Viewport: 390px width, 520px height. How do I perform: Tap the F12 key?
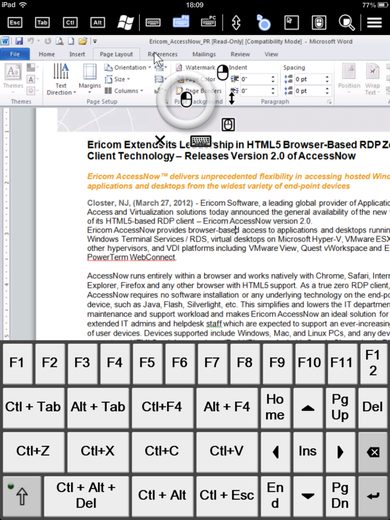(373, 363)
